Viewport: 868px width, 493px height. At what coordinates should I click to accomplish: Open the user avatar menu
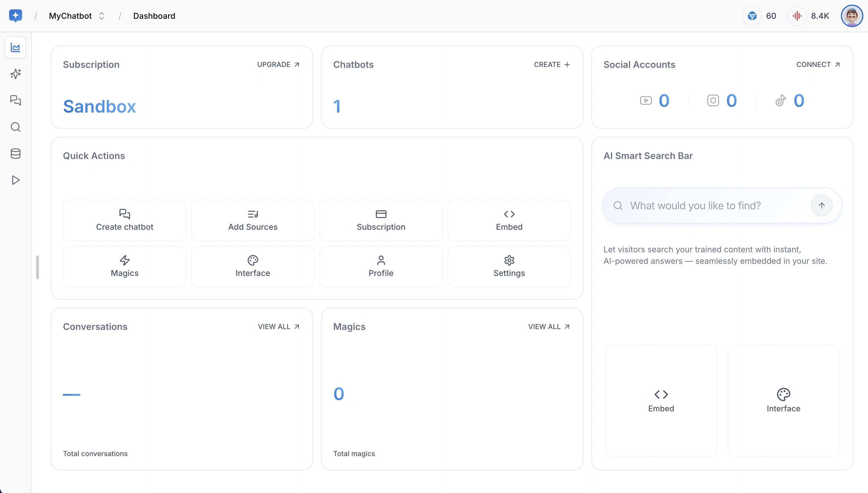[x=852, y=16]
